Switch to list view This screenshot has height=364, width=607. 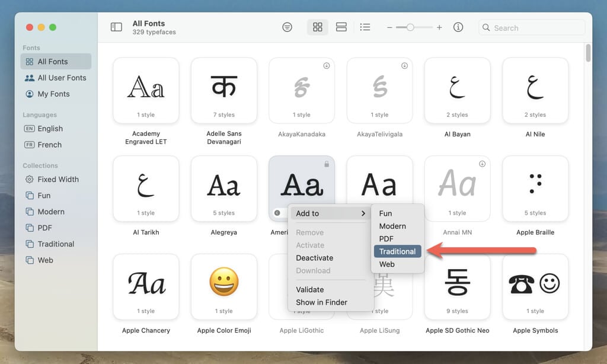pyautogui.click(x=365, y=27)
